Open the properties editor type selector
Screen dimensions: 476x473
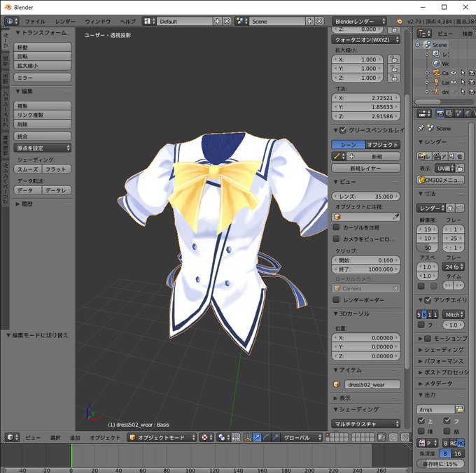point(424,113)
